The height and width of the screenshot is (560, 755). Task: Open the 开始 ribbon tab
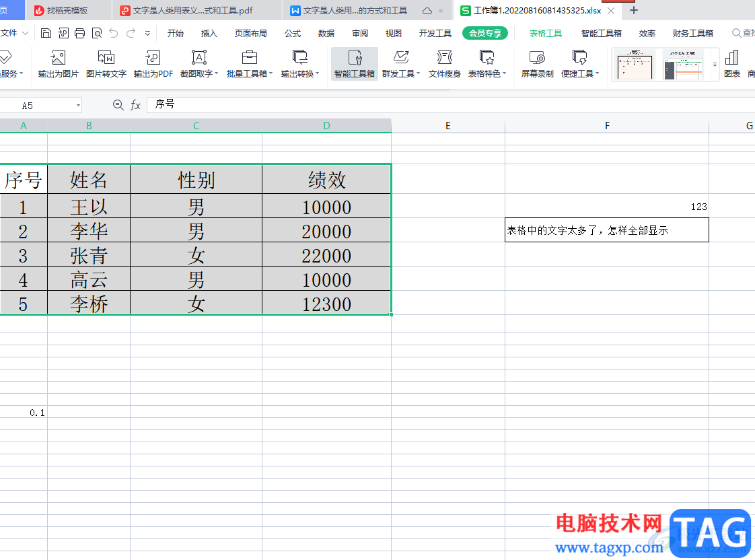(175, 33)
